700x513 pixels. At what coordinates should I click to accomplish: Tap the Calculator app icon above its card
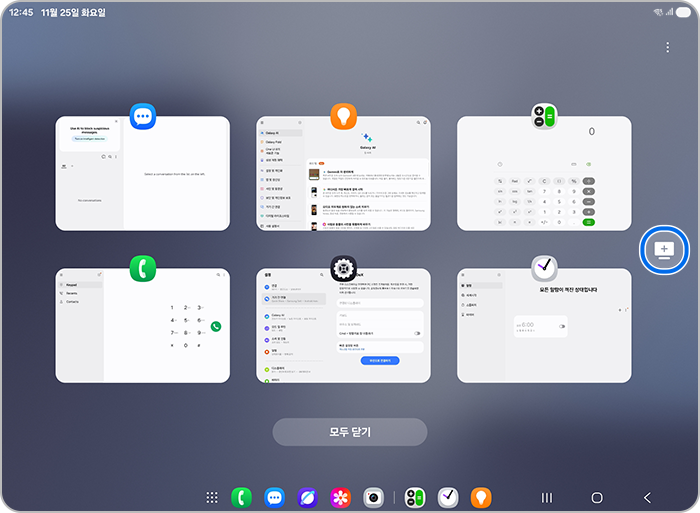point(544,116)
